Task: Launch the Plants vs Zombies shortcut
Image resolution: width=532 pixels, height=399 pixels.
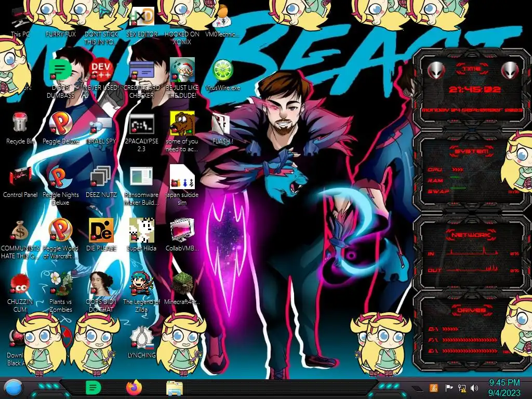Action: click(60, 292)
